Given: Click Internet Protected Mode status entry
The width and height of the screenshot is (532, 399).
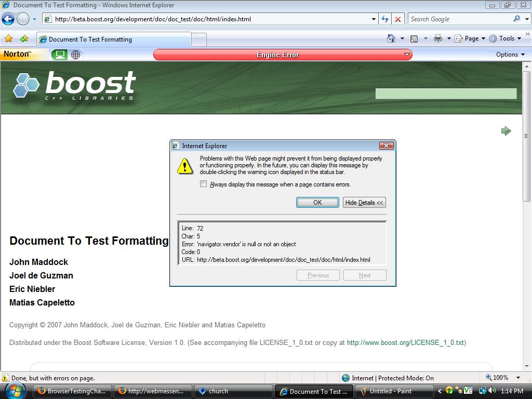Looking at the screenshot, I should [388, 378].
